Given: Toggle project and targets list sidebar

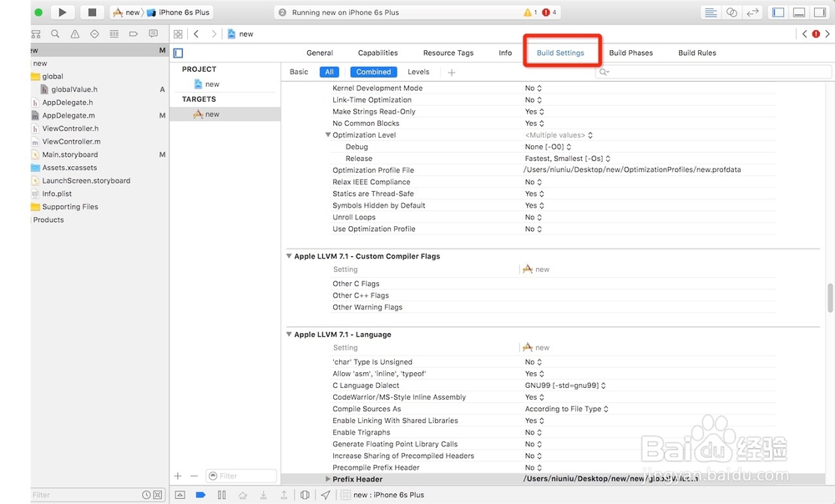Looking at the screenshot, I should [179, 53].
